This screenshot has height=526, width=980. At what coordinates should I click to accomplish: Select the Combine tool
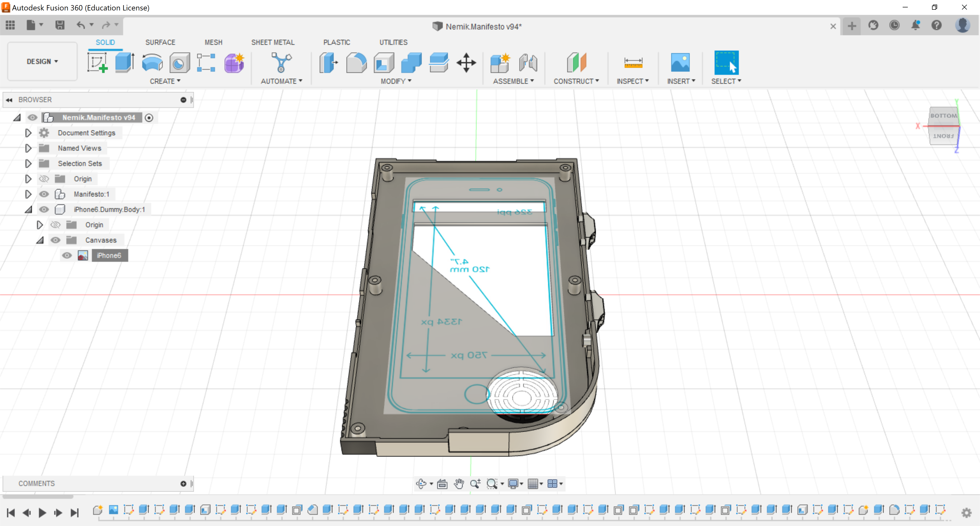pos(411,63)
